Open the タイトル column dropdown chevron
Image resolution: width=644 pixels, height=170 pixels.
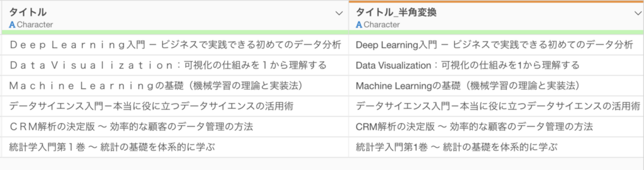[x=339, y=14]
